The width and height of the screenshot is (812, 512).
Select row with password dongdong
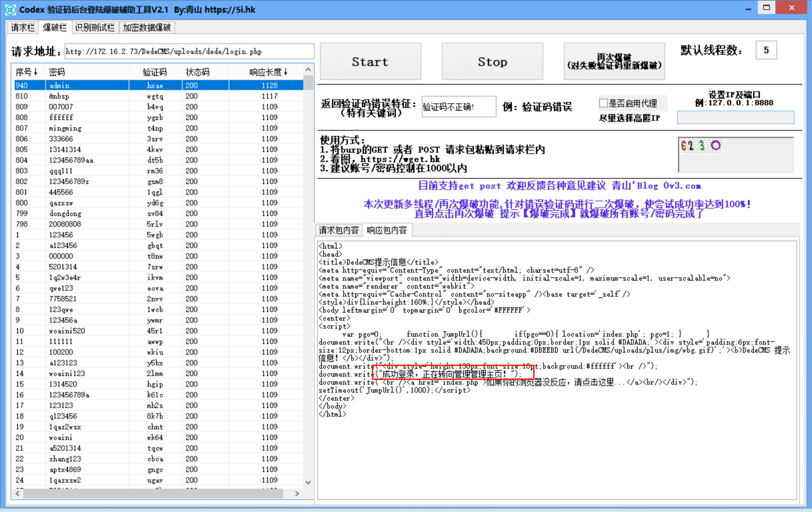click(159, 213)
